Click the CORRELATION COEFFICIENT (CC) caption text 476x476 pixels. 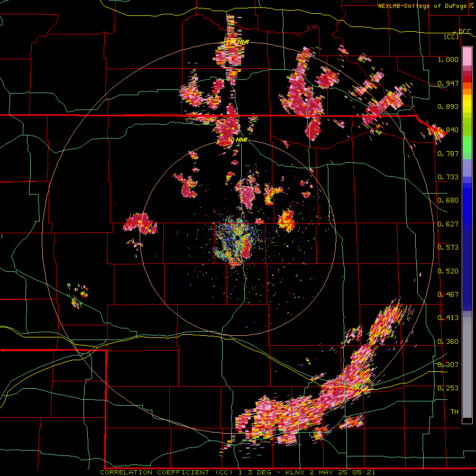pos(167,472)
